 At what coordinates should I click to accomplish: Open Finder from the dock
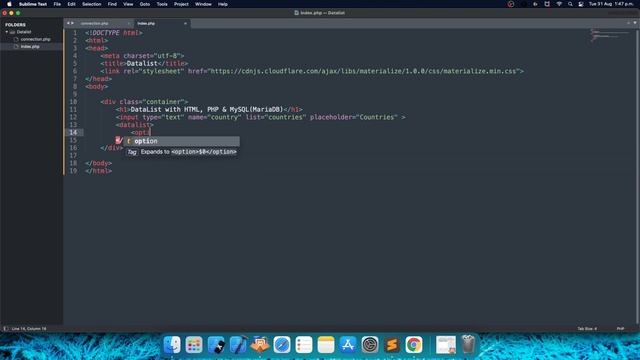tap(172, 345)
